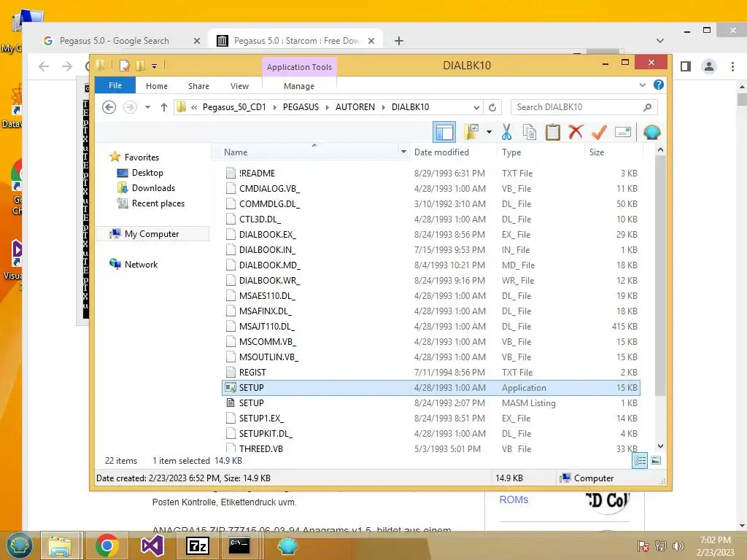Open the Share ribbon tab
Viewport: 747px width, 560px height.
pyautogui.click(x=198, y=86)
